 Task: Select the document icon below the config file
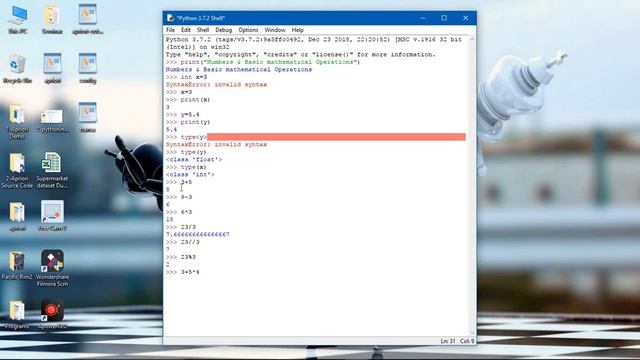point(87,118)
